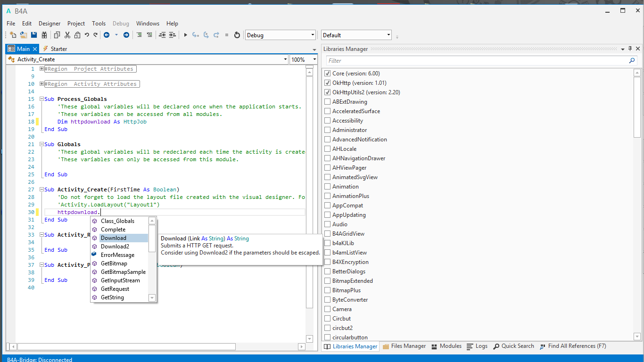The height and width of the screenshot is (362, 644).
Task: Select Download2 in the autocomplete list
Action: 115,247
